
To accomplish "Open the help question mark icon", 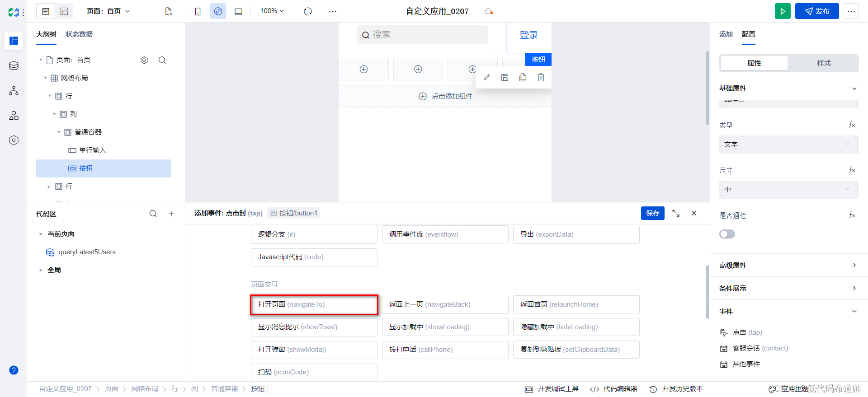I will click(14, 370).
